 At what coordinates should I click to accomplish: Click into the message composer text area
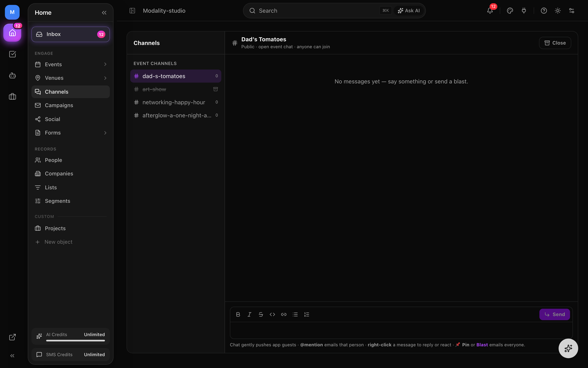click(x=401, y=330)
